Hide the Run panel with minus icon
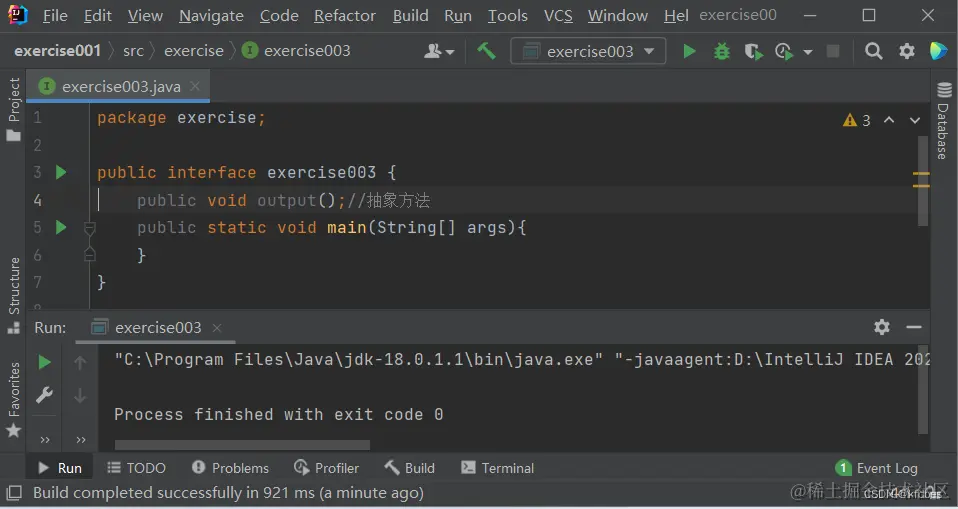This screenshot has height=509, width=958. tap(914, 328)
